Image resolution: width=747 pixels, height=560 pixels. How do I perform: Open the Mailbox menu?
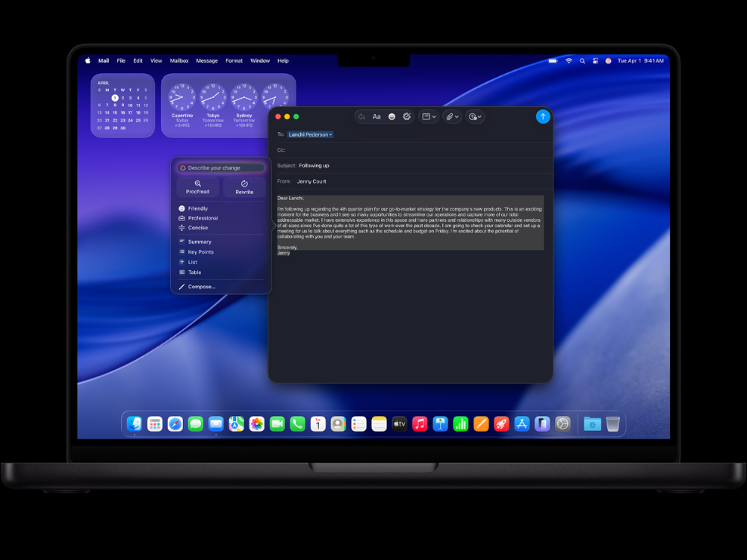[x=179, y=60]
